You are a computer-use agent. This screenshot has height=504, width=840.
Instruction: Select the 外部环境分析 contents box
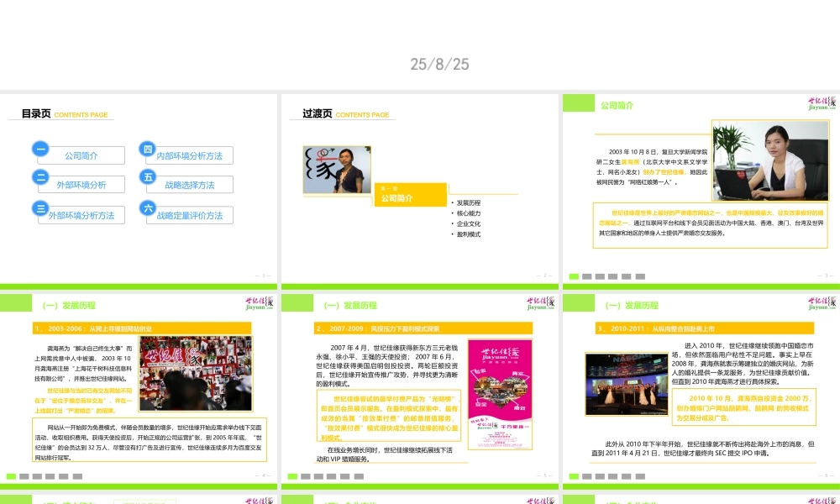click(x=81, y=184)
